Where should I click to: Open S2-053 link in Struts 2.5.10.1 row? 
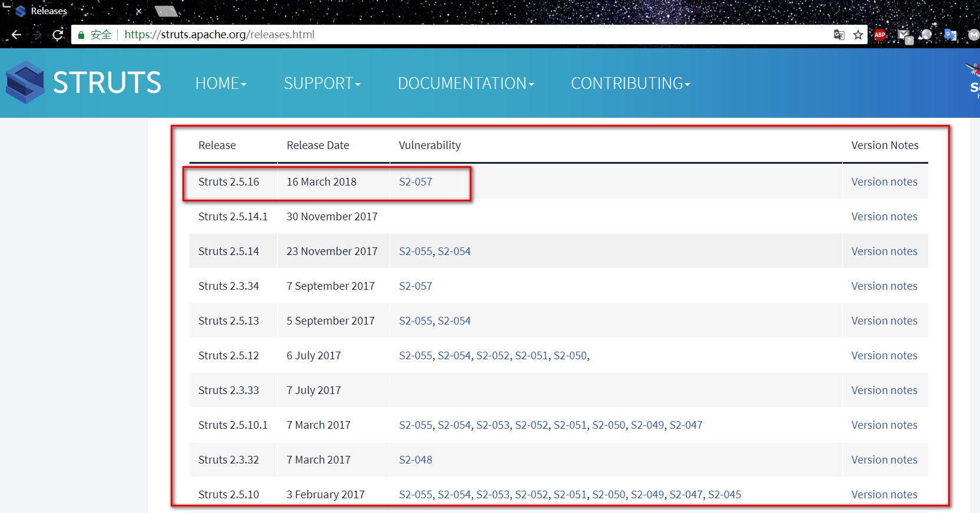pyautogui.click(x=493, y=425)
